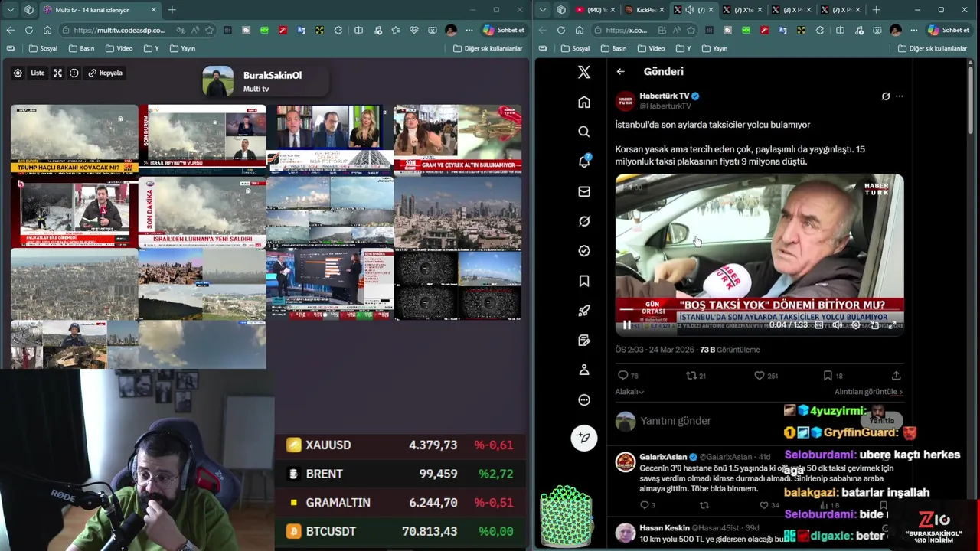Expand Diğer sık kullanılanlar in X window

point(933,48)
